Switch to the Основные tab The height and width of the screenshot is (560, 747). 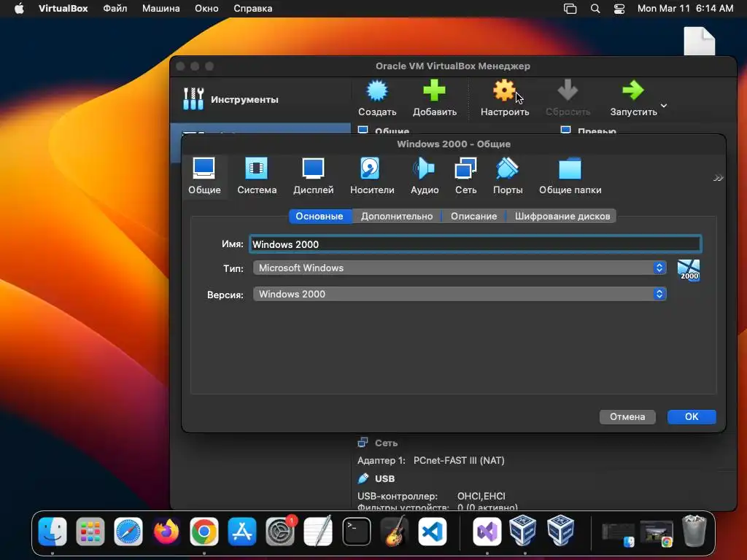click(320, 216)
